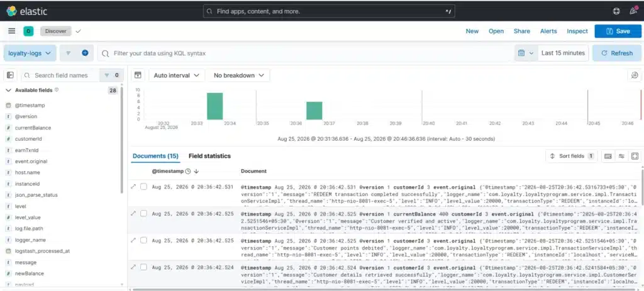Open the row display settings icon

click(621, 156)
